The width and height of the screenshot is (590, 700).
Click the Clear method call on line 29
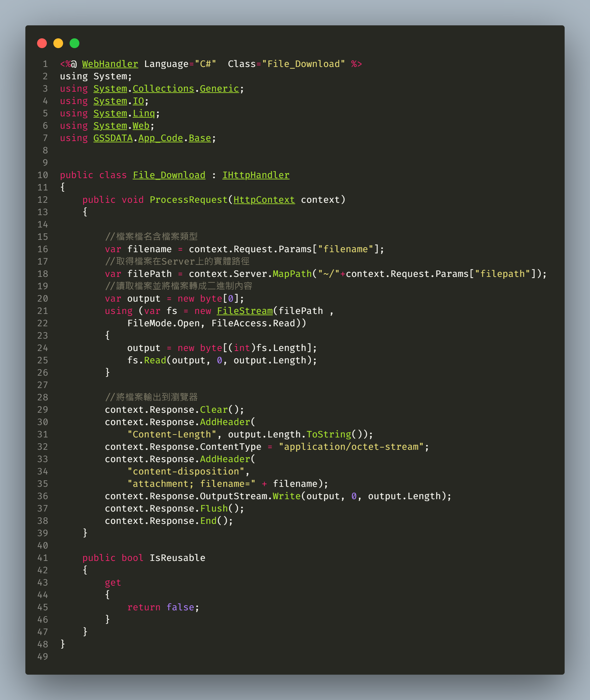tap(214, 410)
